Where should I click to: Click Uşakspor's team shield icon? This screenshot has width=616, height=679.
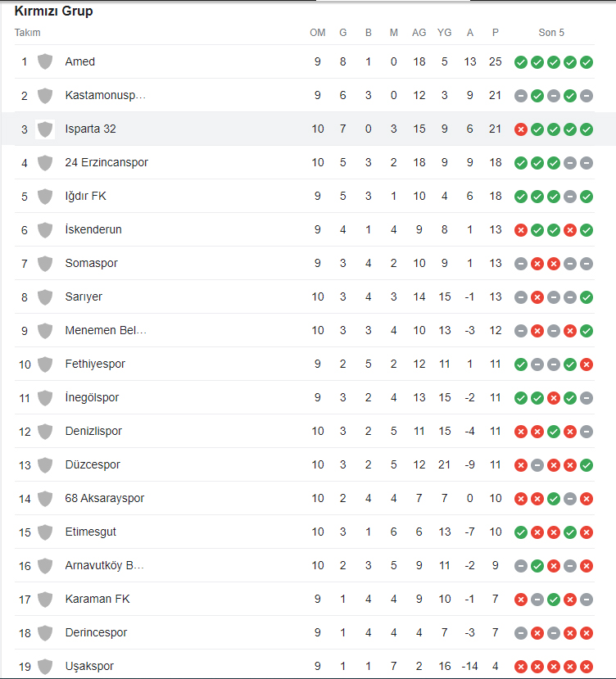coord(45,666)
